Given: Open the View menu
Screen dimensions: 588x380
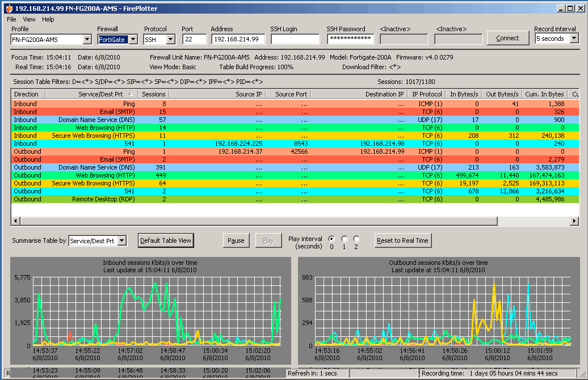Looking at the screenshot, I should [x=29, y=19].
